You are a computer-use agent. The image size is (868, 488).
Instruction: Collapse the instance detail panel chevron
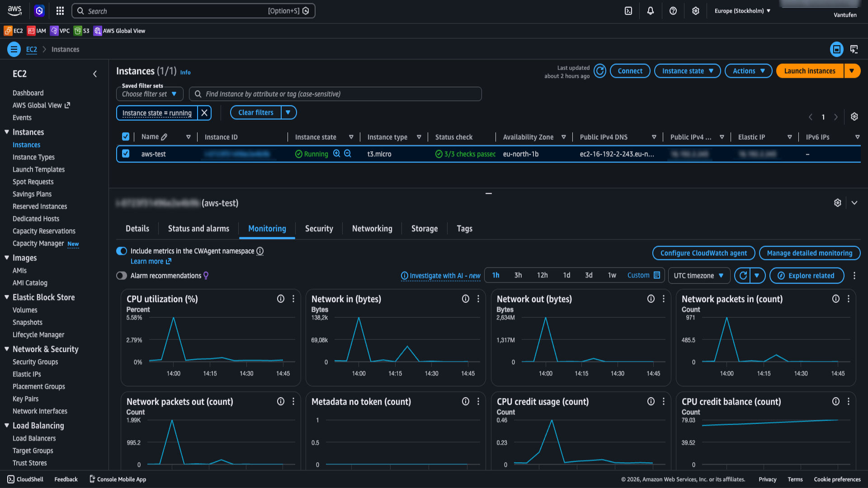click(x=854, y=203)
